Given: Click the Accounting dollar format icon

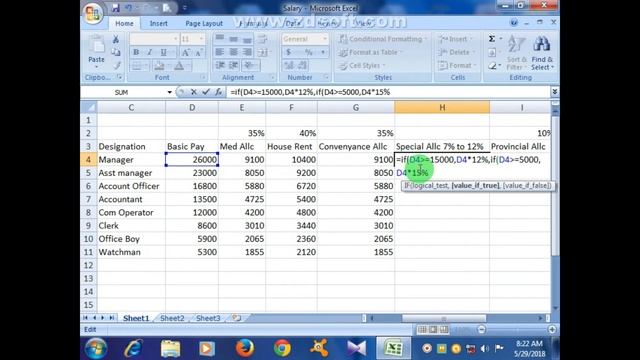Looking at the screenshot, I should pos(289,52).
